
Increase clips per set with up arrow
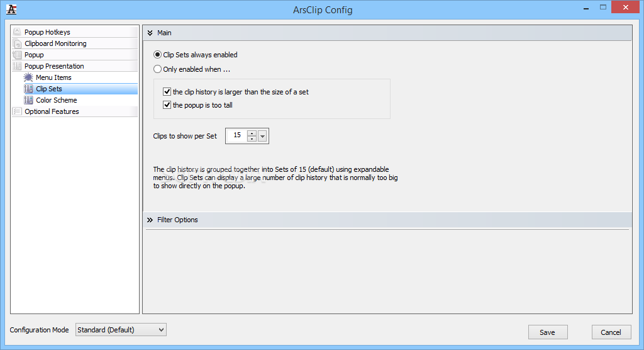252,133
